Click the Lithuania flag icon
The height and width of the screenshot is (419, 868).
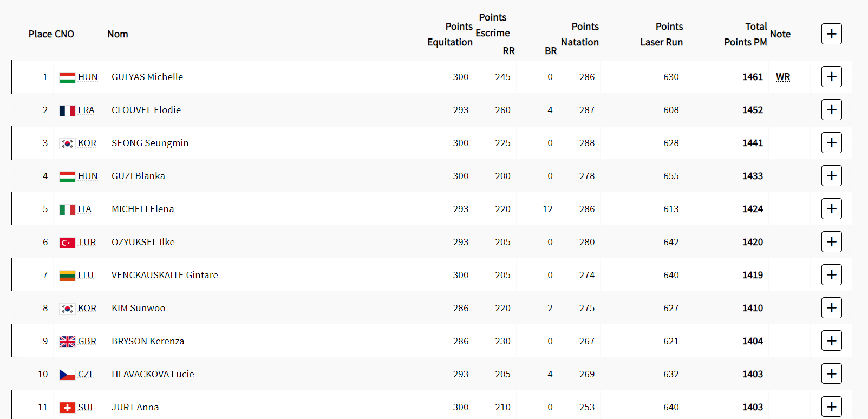pos(67,276)
